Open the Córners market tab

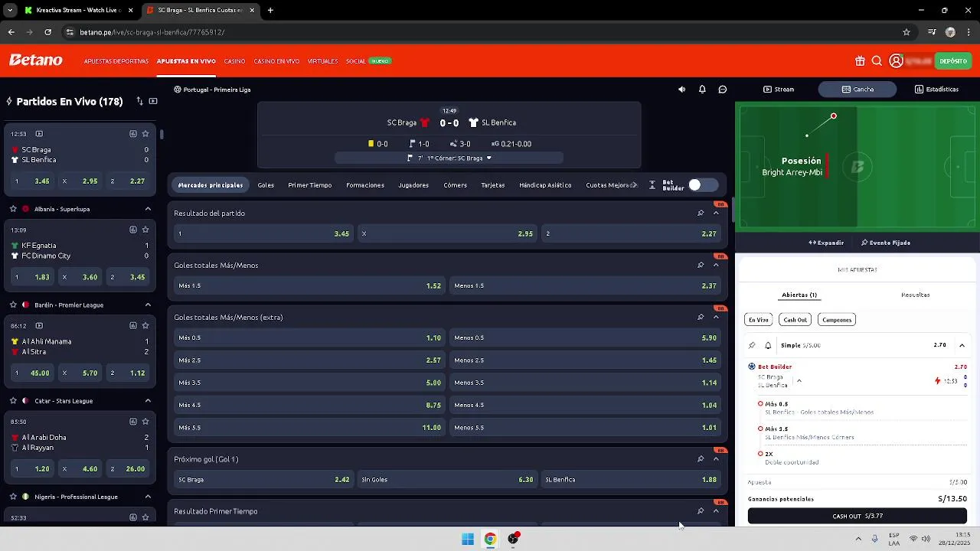coord(455,185)
